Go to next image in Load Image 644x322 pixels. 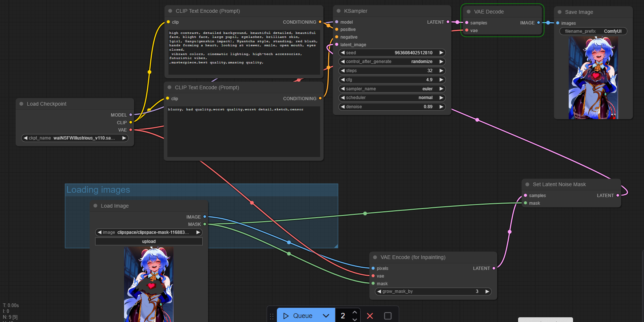(x=198, y=232)
